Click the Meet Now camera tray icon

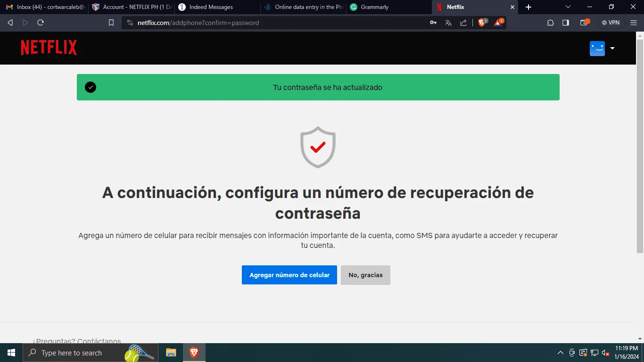[x=572, y=353]
